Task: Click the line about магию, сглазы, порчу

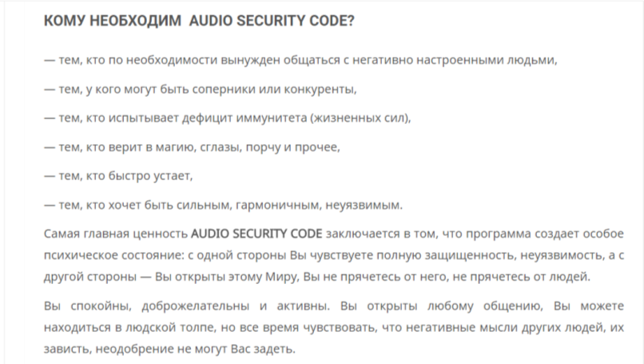Action: coord(192,147)
